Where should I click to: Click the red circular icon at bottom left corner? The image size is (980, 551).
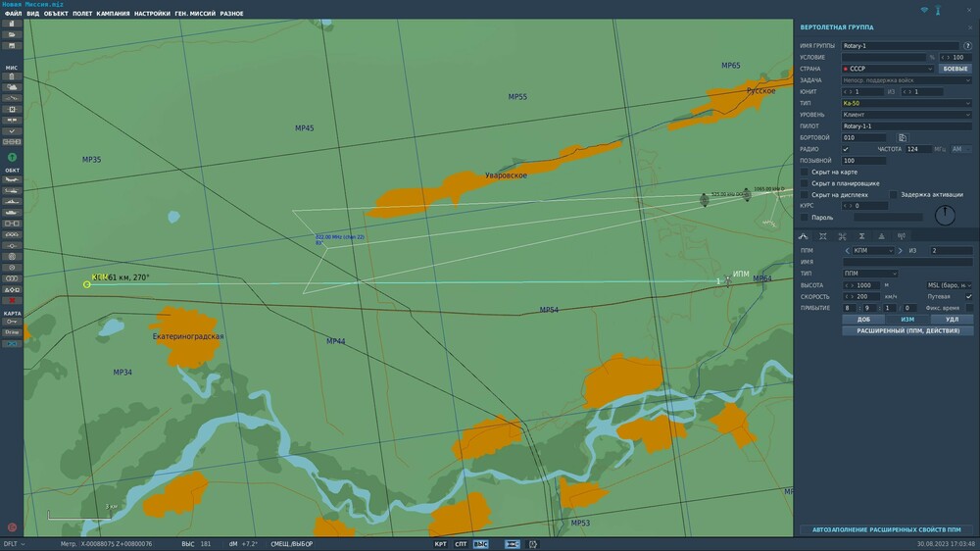click(x=11, y=527)
